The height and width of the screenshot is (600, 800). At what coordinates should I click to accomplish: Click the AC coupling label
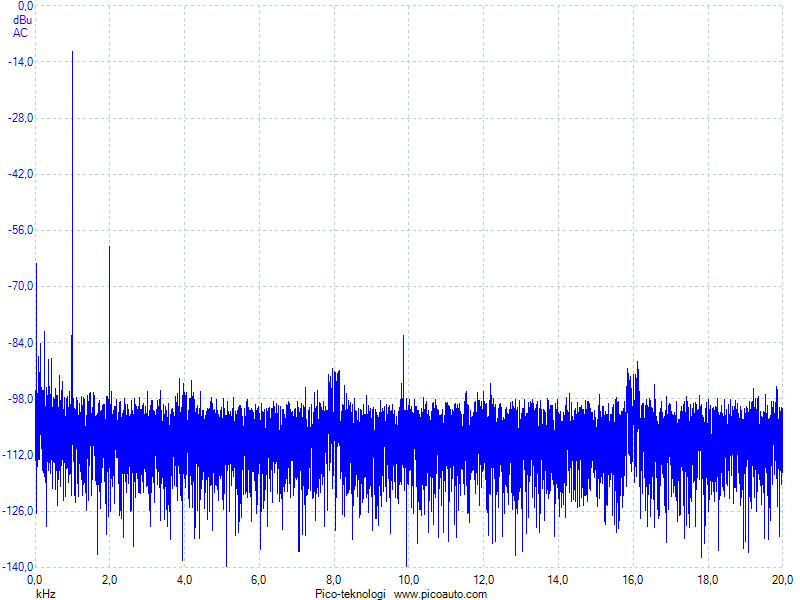20,33
